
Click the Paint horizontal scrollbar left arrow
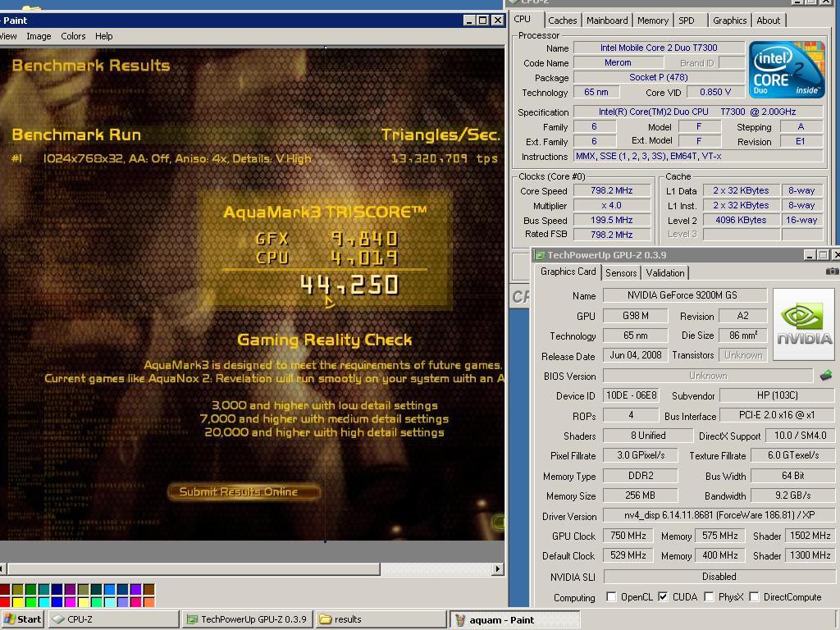tap(2, 568)
